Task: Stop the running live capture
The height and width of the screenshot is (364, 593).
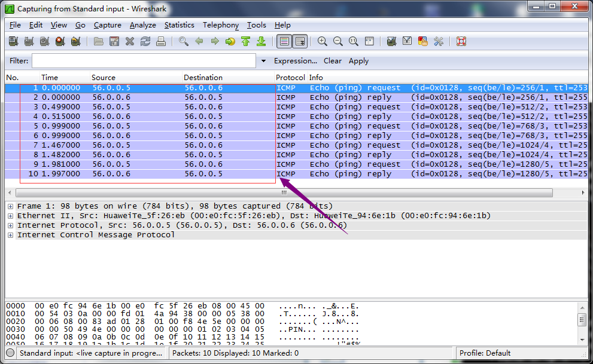Action: click(60, 41)
